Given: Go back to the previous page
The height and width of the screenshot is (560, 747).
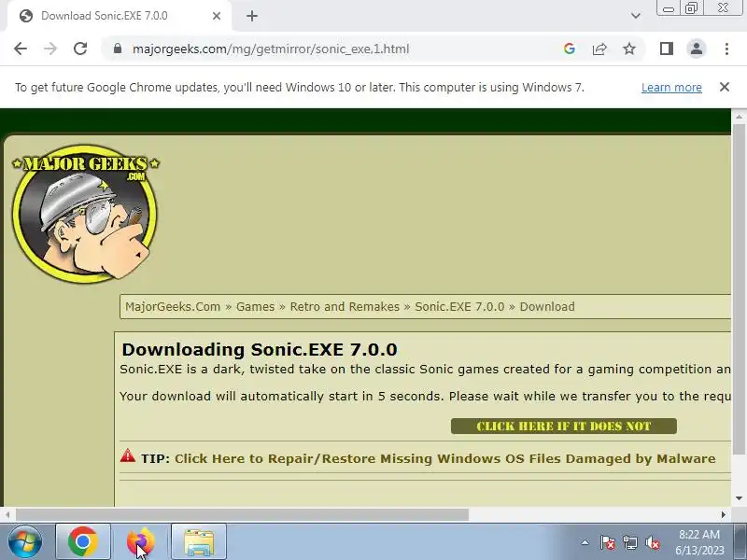Looking at the screenshot, I should click(x=21, y=49).
